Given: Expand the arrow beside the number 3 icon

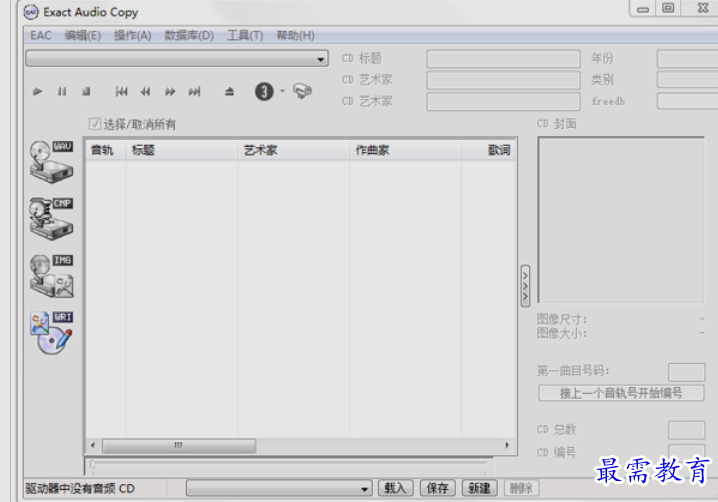Looking at the screenshot, I should pyautogui.click(x=283, y=91).
